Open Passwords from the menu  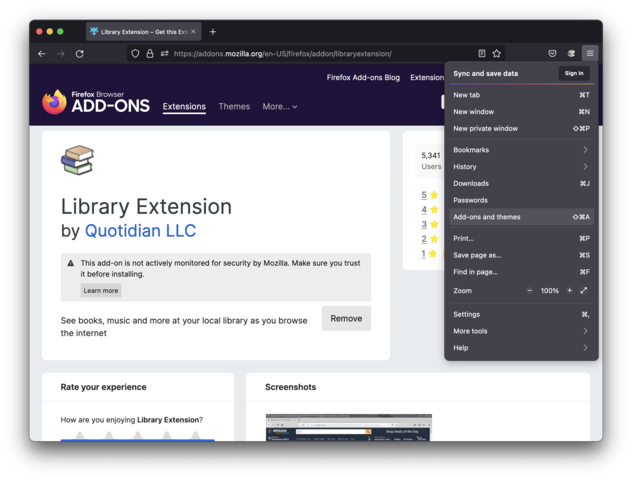521,200
